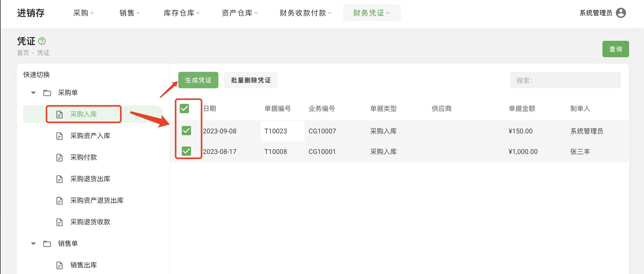Open the 财务收款付款 navigation menu

pos(305,13)
